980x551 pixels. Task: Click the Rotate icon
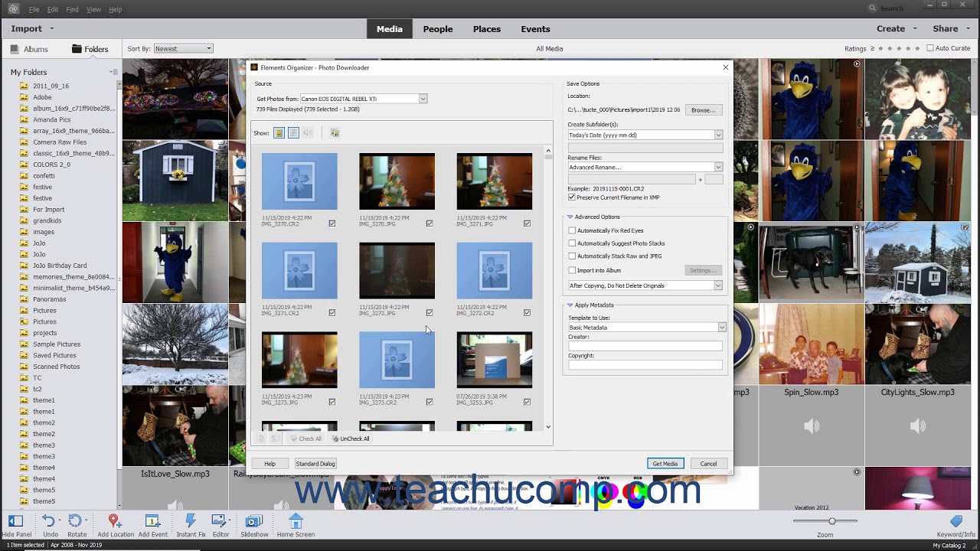click(x=76, y=521)
